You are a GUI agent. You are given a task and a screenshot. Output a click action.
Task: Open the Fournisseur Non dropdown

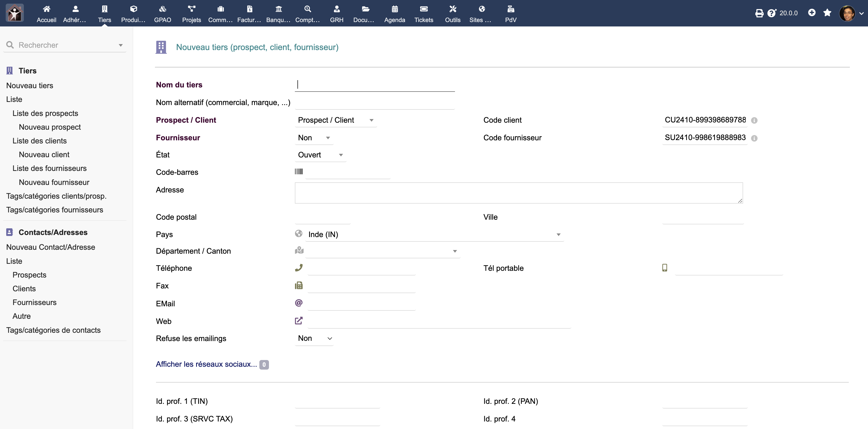(314, 138)
